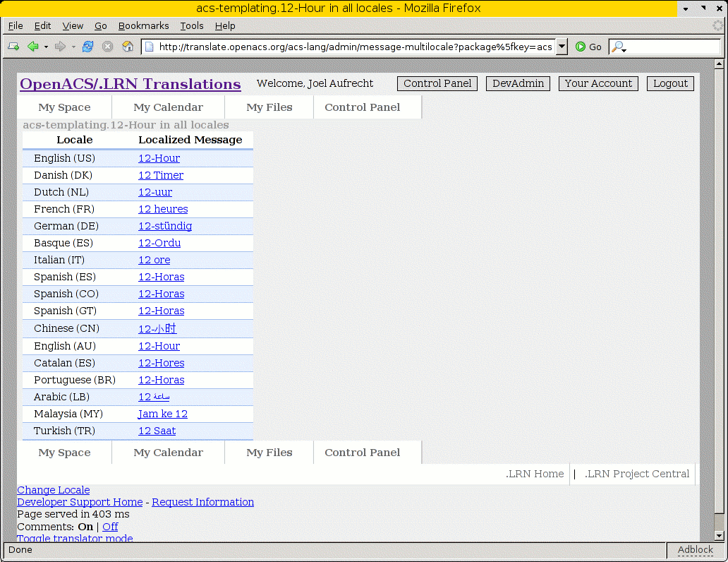Click the Stop loading icon
This screenshot has height=562, width=728.
pos(107,47)
